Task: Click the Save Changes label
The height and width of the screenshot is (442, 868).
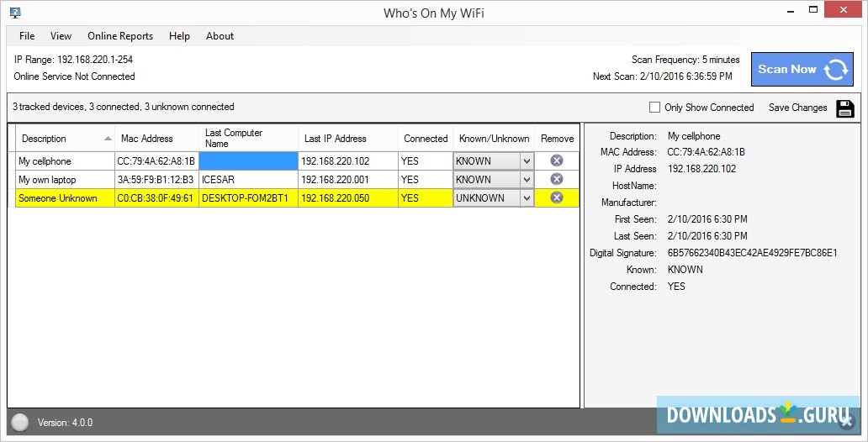Action: click(797, 108)
